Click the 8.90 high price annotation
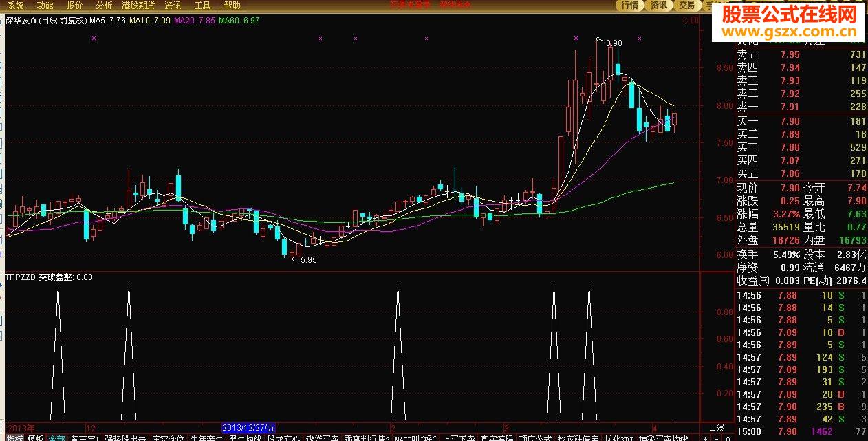 [x=614, y=43]
